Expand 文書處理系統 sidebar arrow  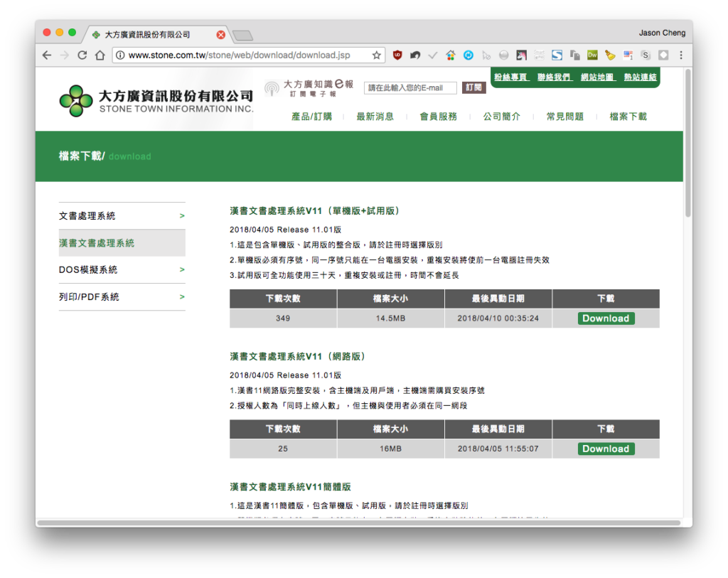coord(182,216)
